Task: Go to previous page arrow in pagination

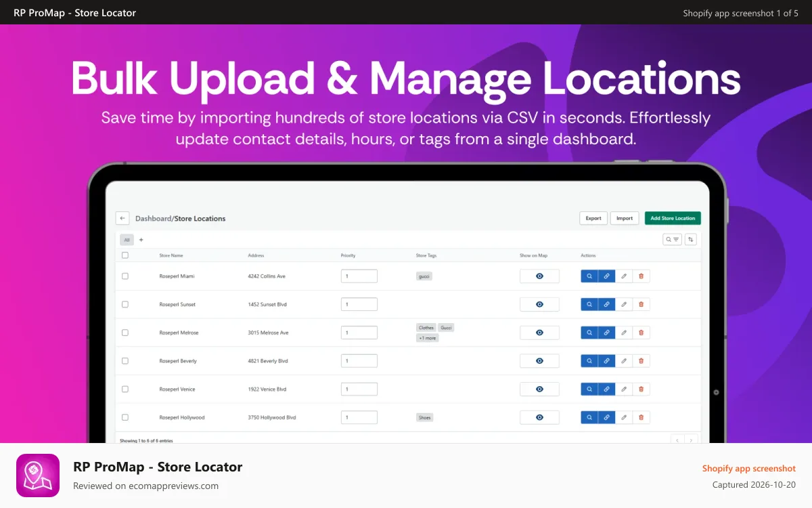Action: pos(677,440)
